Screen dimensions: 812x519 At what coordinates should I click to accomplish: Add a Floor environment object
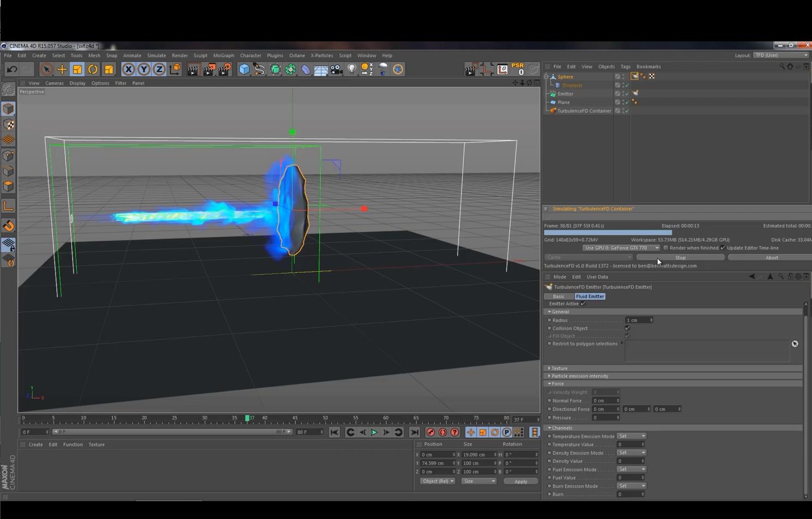point(321,69)
